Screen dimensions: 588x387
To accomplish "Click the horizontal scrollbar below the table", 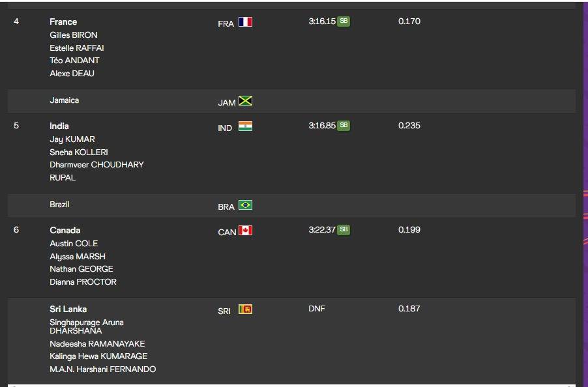I will point(291,386).
